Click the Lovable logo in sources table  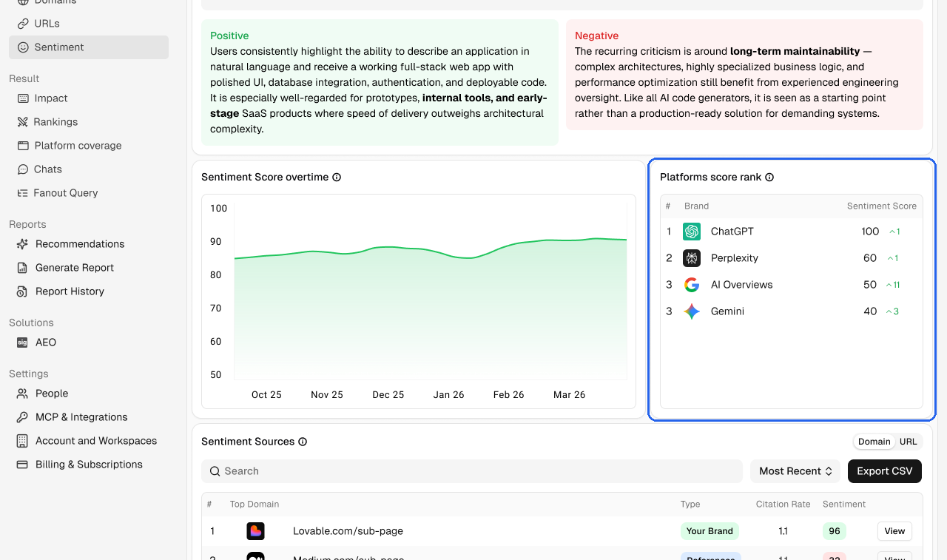click(255, 531)
